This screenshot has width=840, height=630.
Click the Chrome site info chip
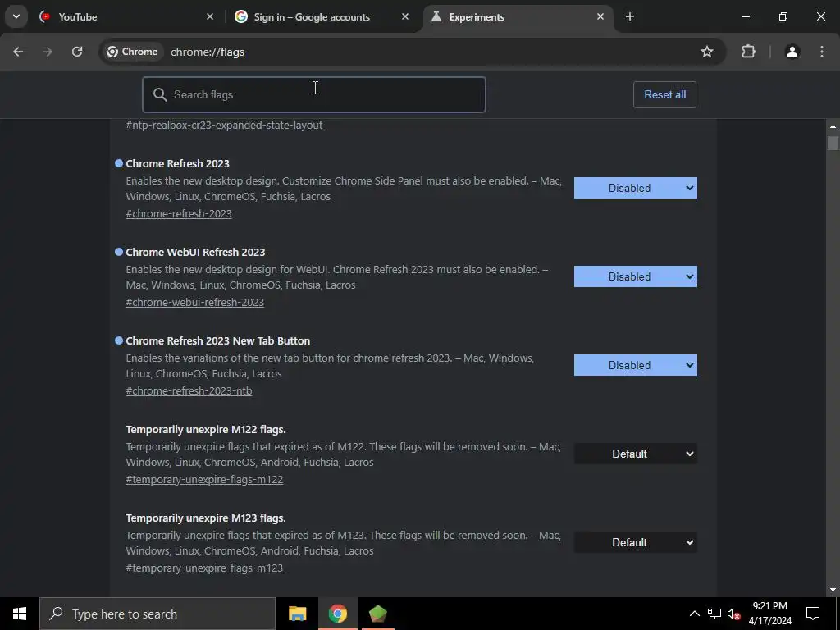[132, 52]
